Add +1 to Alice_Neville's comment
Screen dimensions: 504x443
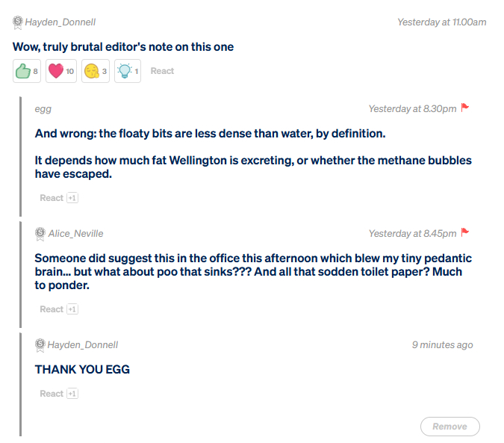[72, 309]
